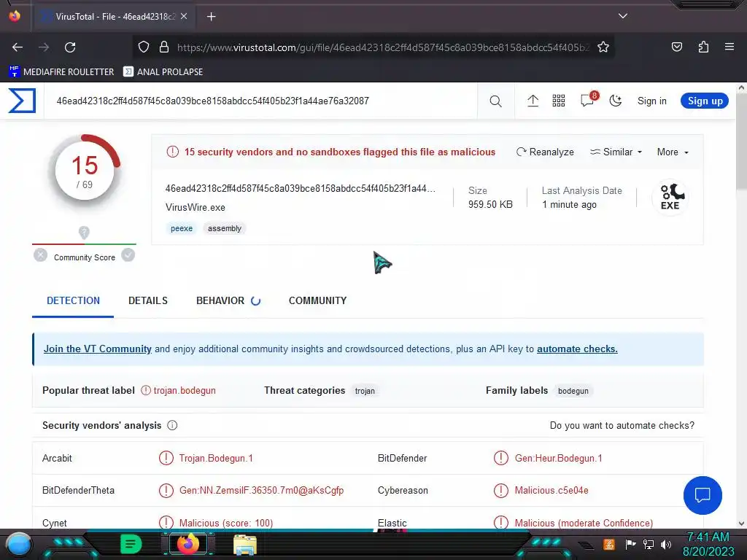The height and width of the screenshot is (560, 747).
Task: Click the search magnifier icon
Action: [495, 101]
